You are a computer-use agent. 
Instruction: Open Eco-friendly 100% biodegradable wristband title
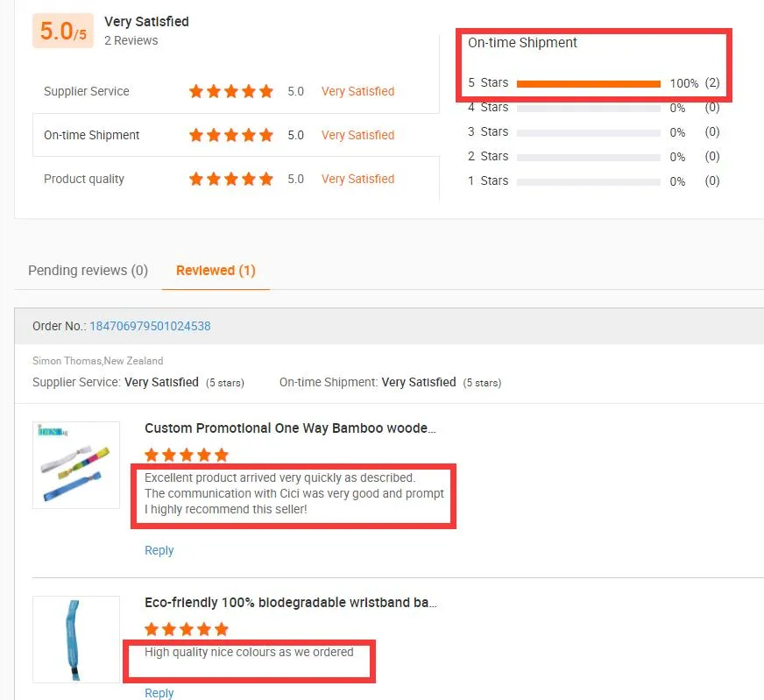[290, 603]
